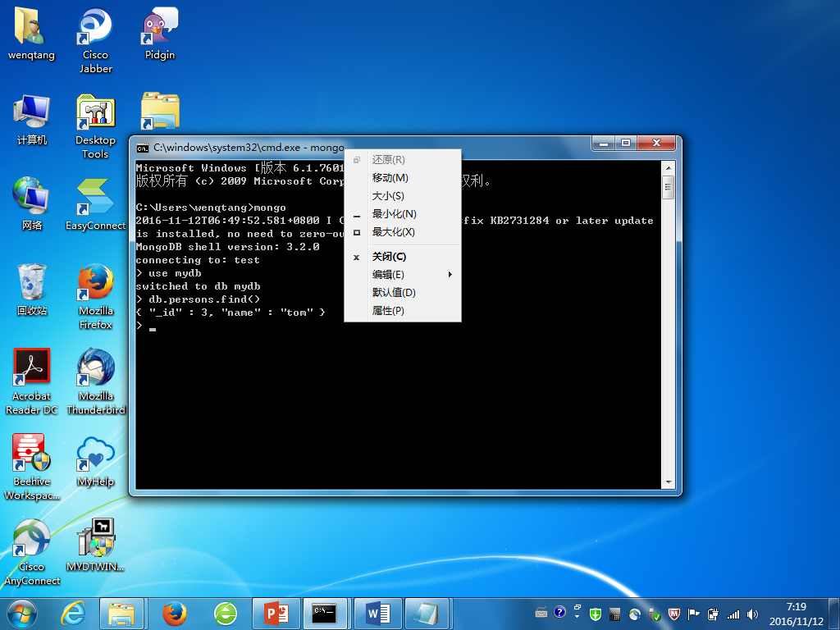Screen dimensions: 840x630
Task: Open the volume speaker tray icon
Action: pos(752,614)
